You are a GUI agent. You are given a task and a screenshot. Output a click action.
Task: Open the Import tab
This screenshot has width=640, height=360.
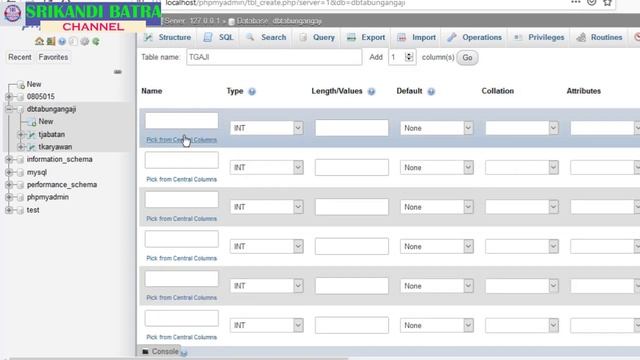click(x=416, y=37)
